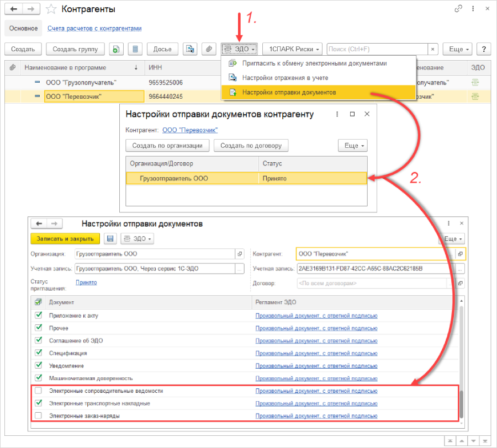Viewport: 497px width, 448px height.
Task: Open the Организация field's open-form icon
Action: coord(240,254)
